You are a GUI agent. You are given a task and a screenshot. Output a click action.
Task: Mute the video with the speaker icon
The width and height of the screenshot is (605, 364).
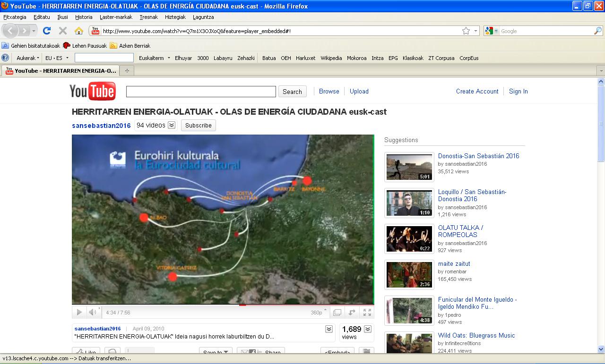(93, 313)
